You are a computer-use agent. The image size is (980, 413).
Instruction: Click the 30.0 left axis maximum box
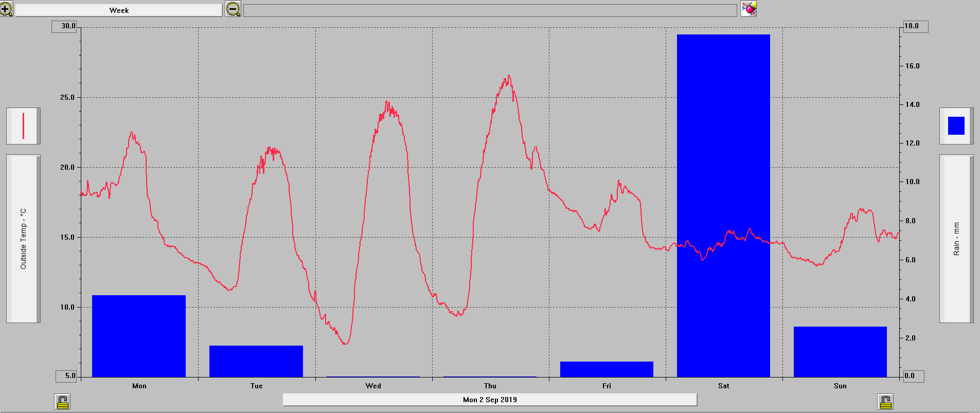(64, 26)
